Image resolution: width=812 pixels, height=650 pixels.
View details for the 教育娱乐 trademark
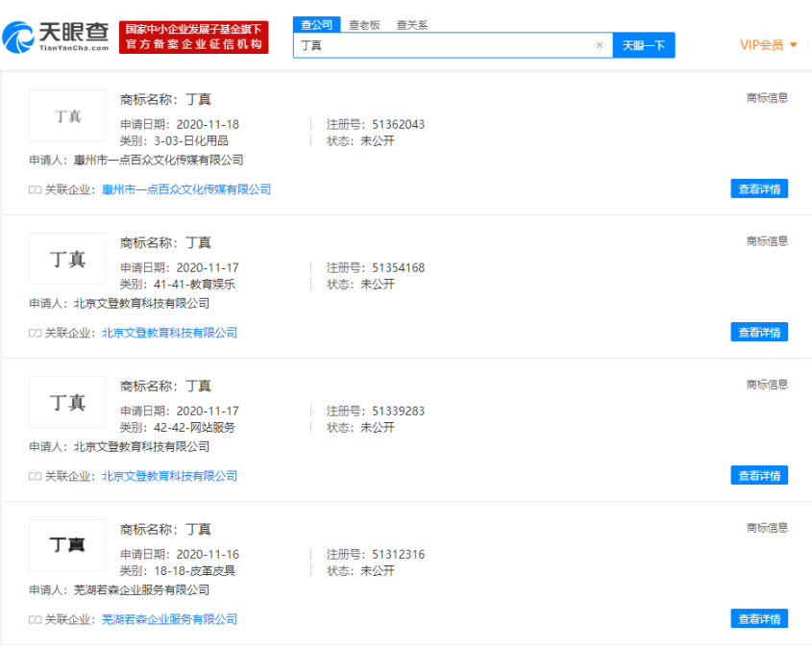[759, 332]
